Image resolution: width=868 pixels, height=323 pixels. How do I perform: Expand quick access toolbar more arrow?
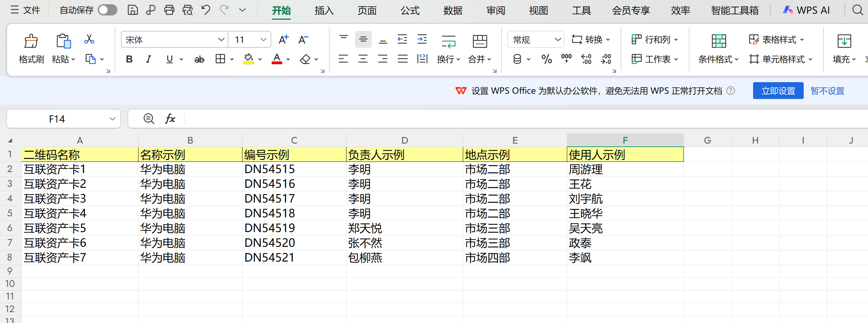click(x=242, y=10)
